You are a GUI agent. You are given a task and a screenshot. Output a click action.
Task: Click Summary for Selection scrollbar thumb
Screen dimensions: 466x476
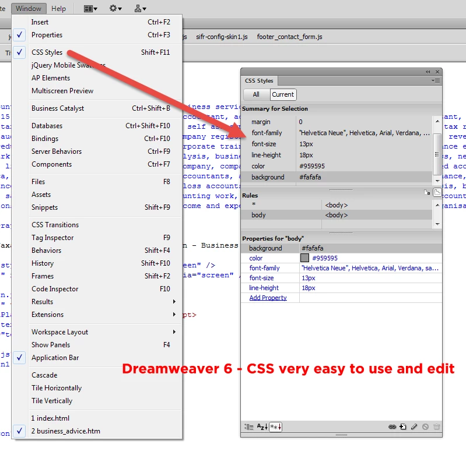[437, 154]
